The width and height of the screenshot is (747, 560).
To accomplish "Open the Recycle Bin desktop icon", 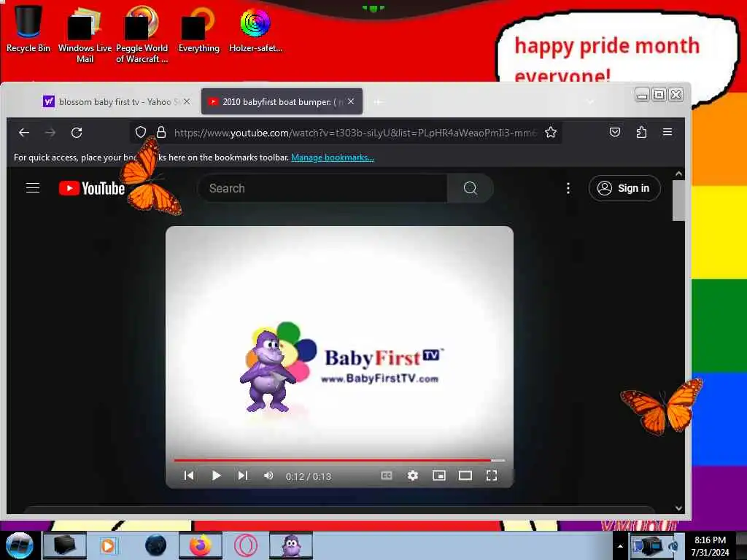I will [28, 28].
